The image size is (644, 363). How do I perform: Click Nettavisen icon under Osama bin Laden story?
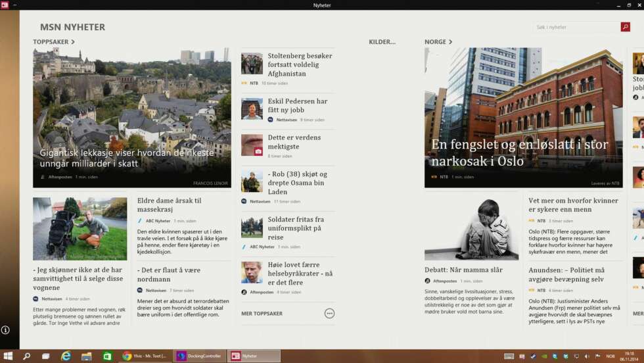tap(244, 201)
